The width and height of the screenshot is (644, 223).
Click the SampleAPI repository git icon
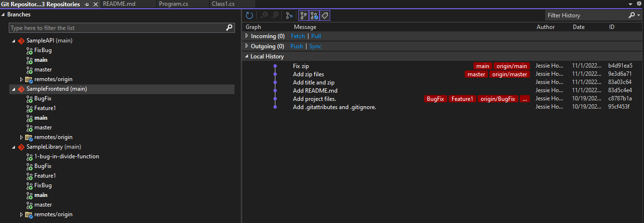click(x=21, y=41)
